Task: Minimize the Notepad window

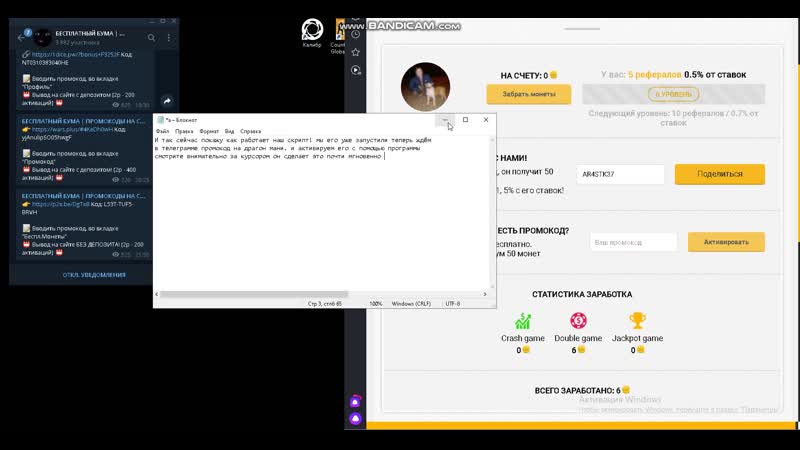Action: pos(445,120)
